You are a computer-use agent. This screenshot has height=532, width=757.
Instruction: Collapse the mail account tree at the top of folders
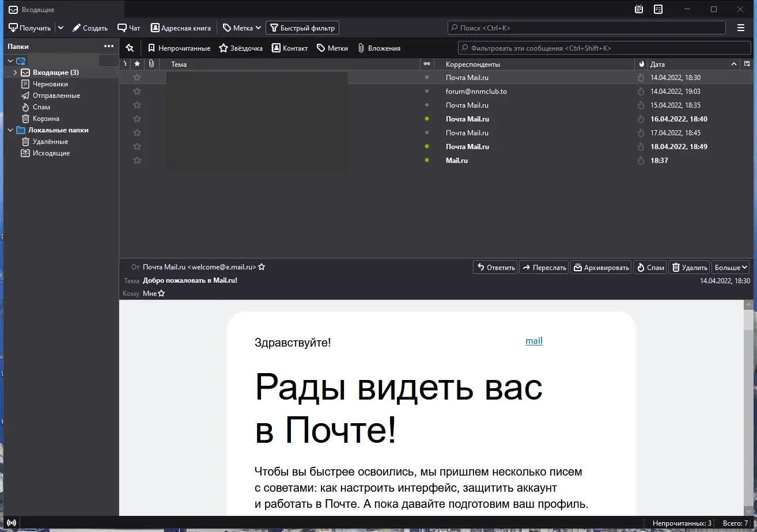click(10, 61)
